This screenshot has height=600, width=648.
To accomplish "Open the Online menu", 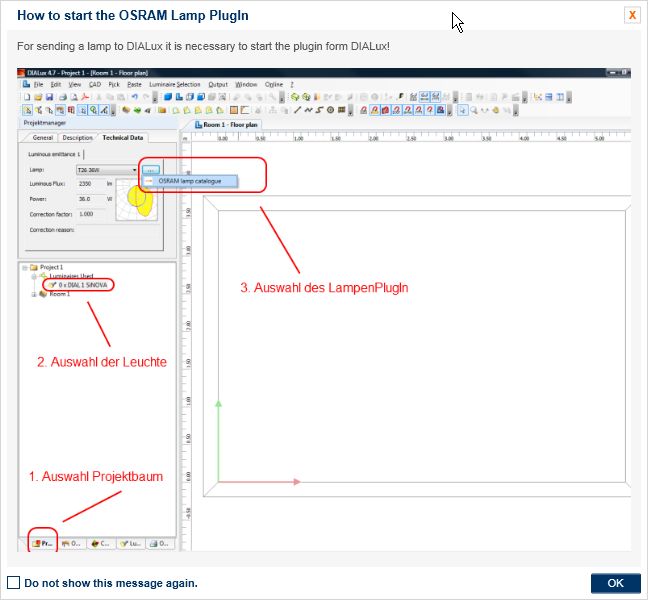I will pyautogui.click(x=274, y=85).
